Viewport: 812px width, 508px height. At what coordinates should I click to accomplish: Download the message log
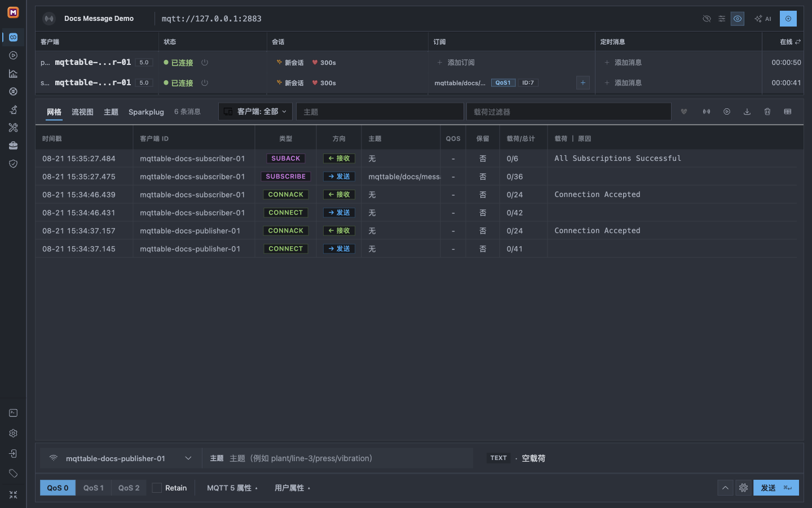point(747,112)
